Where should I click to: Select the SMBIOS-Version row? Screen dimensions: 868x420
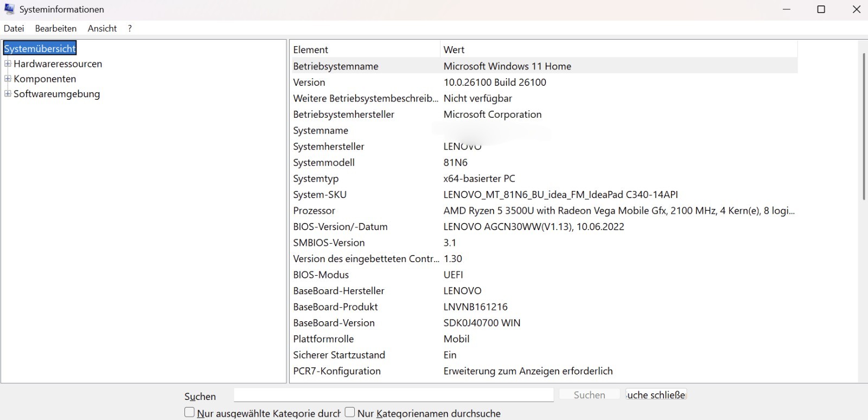tap(544, 243)
